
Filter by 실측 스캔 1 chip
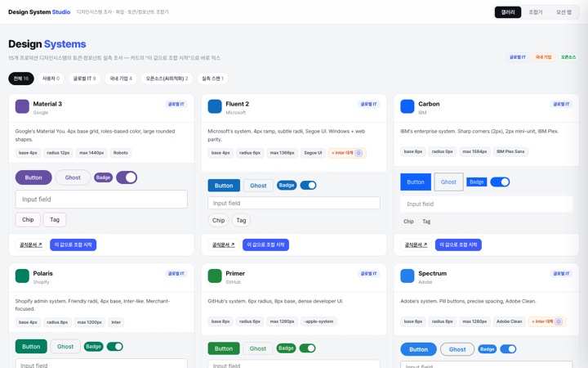point(212,79)
